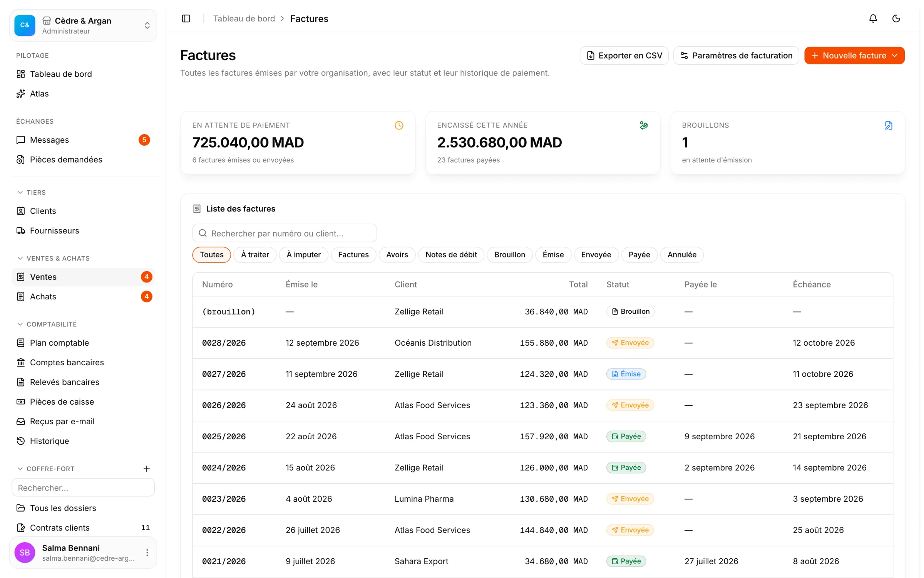Click the Brouillons document icon

889,125
